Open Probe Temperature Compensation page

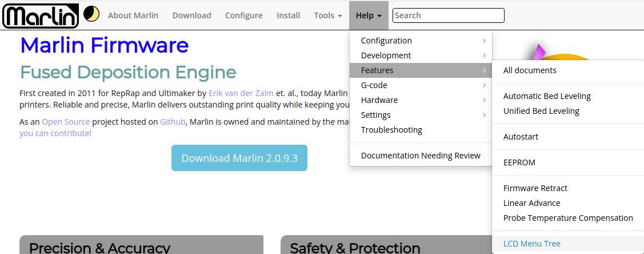point(568,218)
